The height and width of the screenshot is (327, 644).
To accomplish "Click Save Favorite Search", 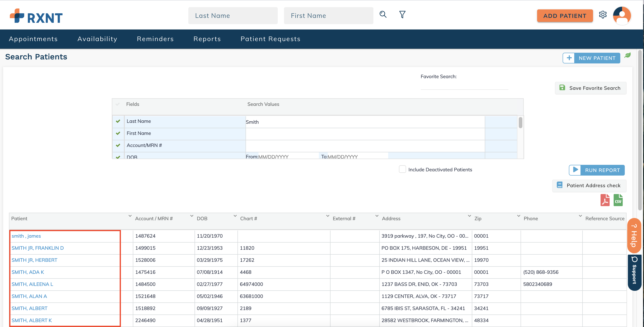I will (x=591, y=88).
